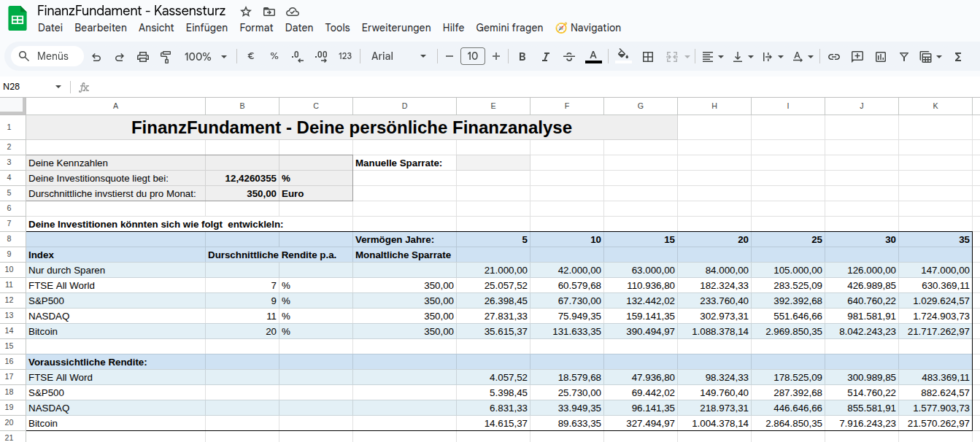Expand the Arial font dropdown
The height and width of the screenshot is (442, 980).
(398, 57)
